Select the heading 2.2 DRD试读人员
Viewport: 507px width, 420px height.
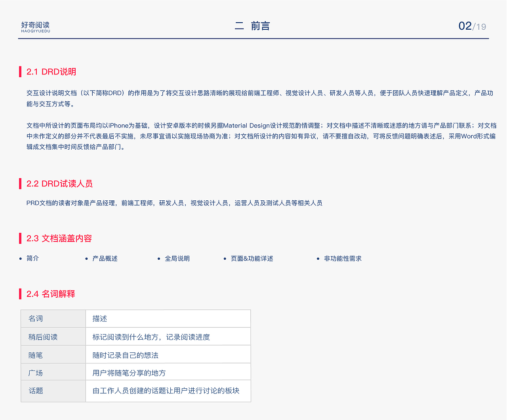pos(59,184)
